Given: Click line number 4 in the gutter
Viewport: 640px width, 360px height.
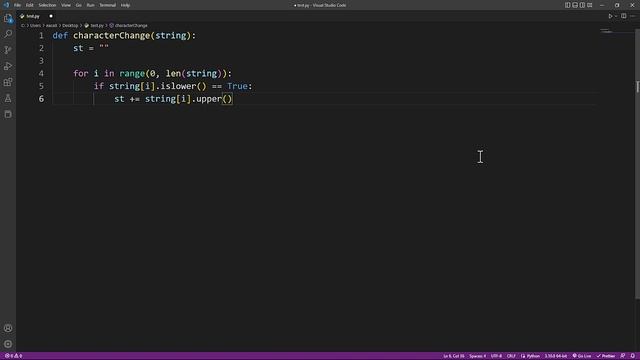Looking at the screenshot, I should [x=41, y=74].
